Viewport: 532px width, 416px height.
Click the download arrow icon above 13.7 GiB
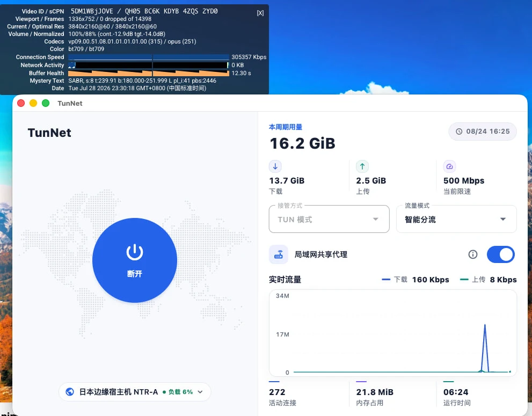tap(275, 166)
